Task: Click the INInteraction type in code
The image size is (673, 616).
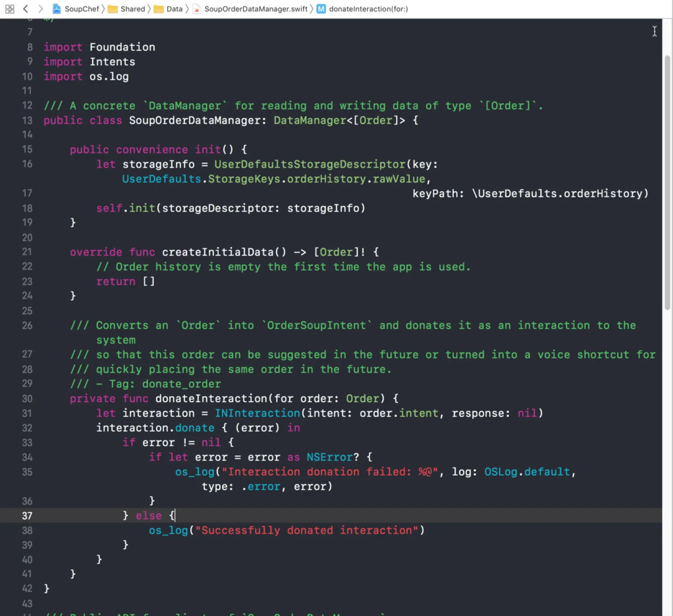Action: pyautogui.click(x=258, y=414)
